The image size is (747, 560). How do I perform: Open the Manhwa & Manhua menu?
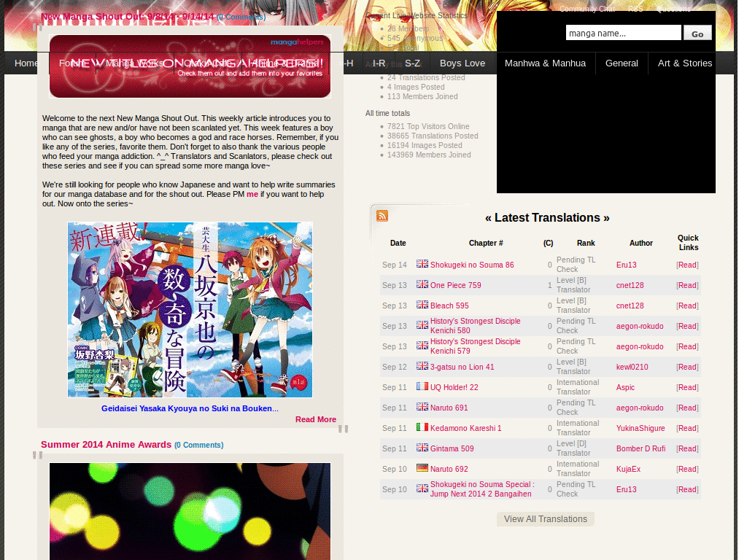point(545,63)
